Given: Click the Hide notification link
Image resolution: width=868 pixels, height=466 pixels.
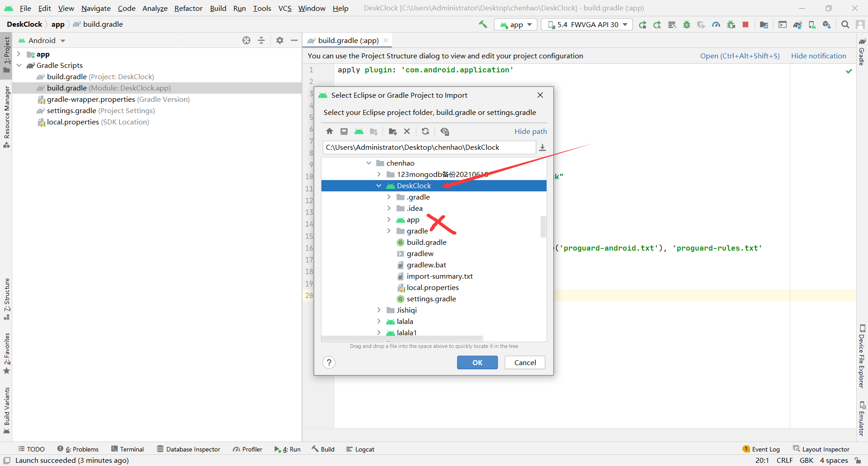Looking at the screenshot, I should pos(818,56).
